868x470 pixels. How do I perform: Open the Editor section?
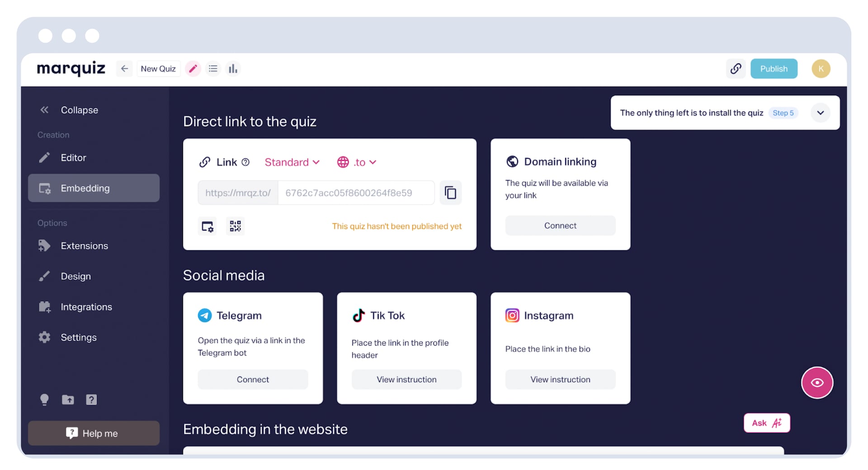pyautogui.click(x=94, y=158)
